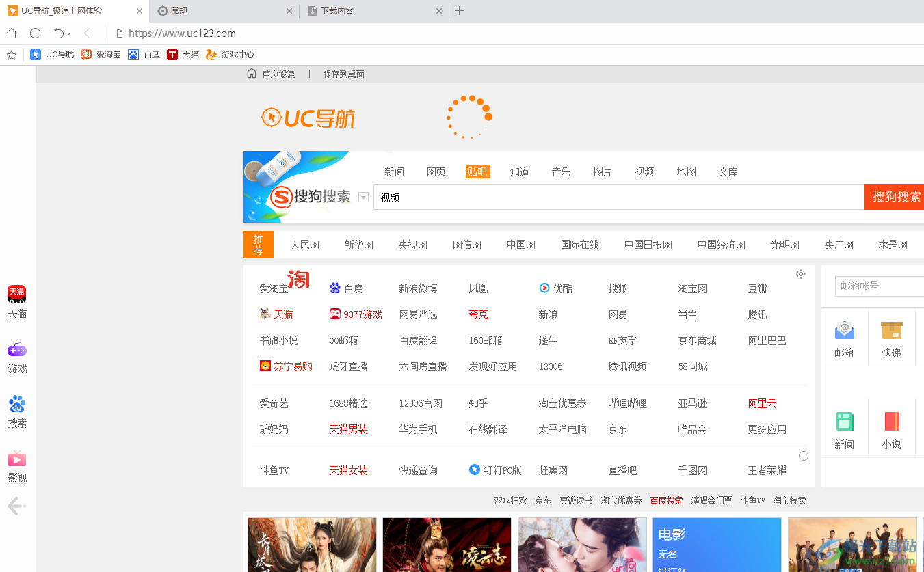The height and width of the screenshot is (572, 924).
Task: Bookmark this page with the star icon
Action: click(x=12, y=55)
